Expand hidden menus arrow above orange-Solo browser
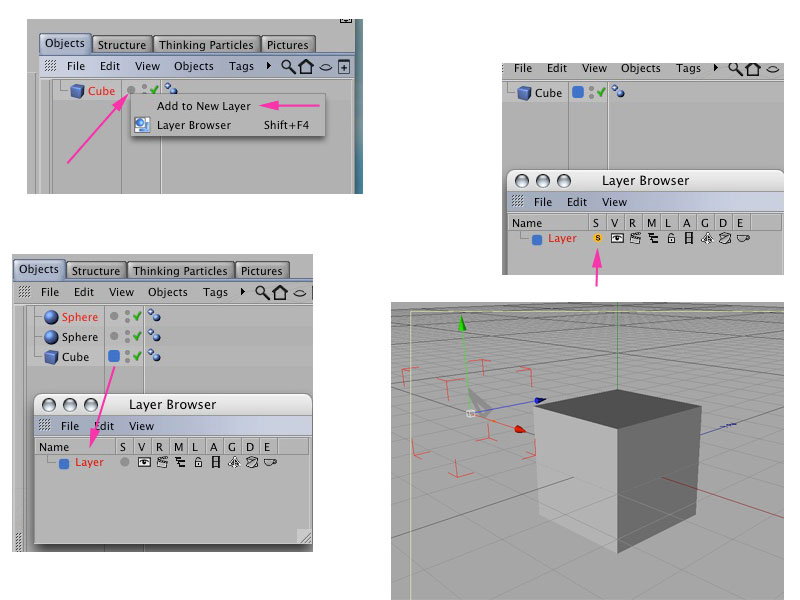 pos(716,67)
